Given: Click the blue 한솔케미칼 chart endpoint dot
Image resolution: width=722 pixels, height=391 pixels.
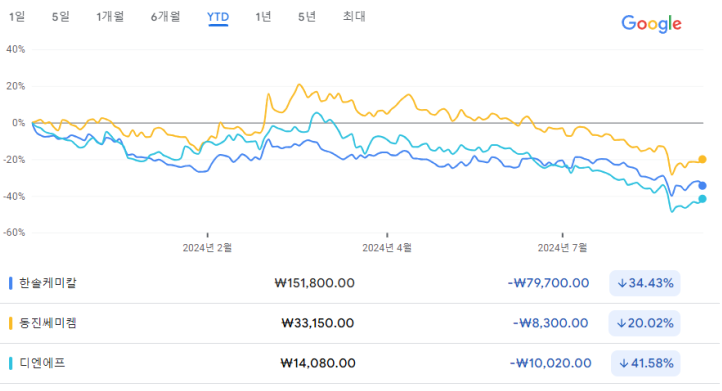Looking at the screenshot, I should pyautogui.click(x=702, y=186).
